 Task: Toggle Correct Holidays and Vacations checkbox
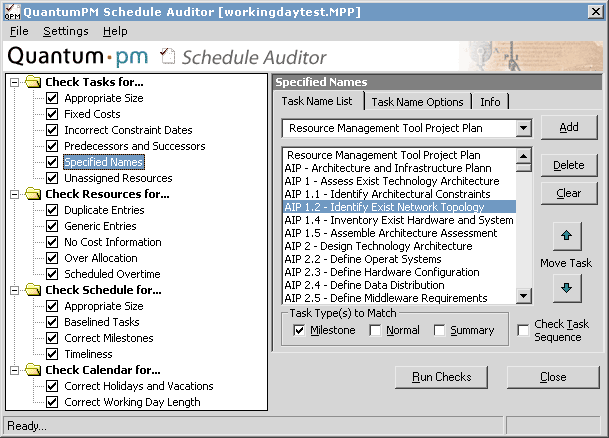52,386
